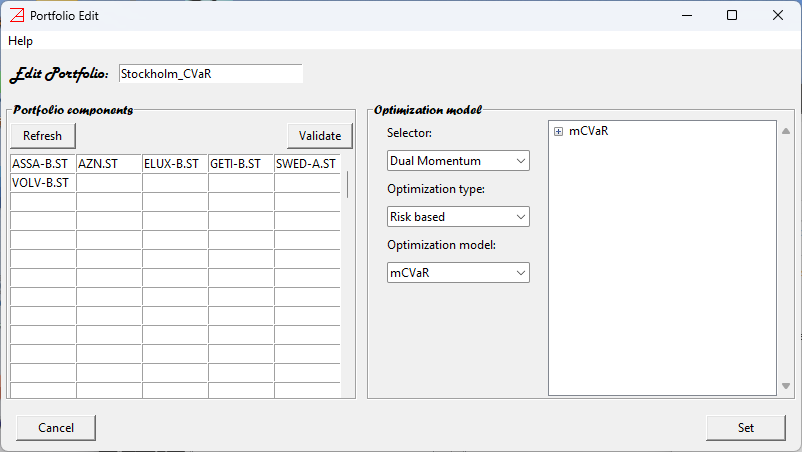Select the mCVaR tree item label

[589, 131]
